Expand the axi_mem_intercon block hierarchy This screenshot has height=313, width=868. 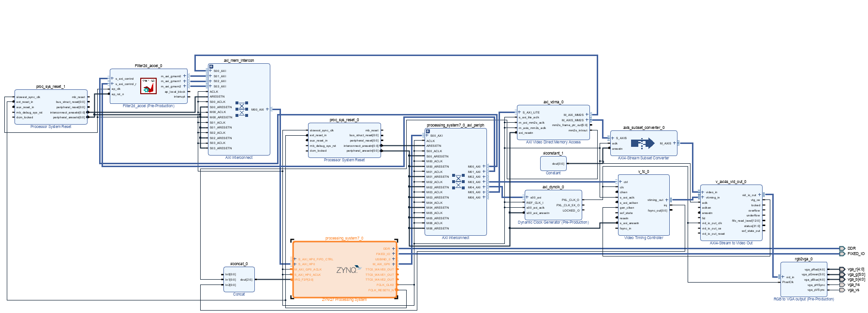[211, 67]
